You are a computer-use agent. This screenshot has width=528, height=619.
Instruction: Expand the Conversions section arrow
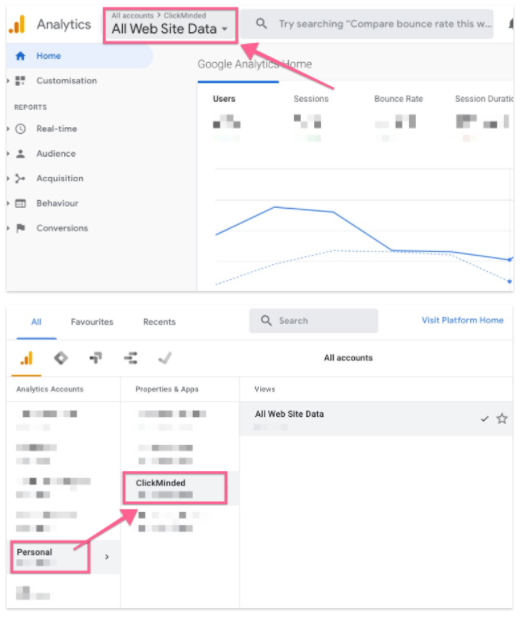coord(8,228)
